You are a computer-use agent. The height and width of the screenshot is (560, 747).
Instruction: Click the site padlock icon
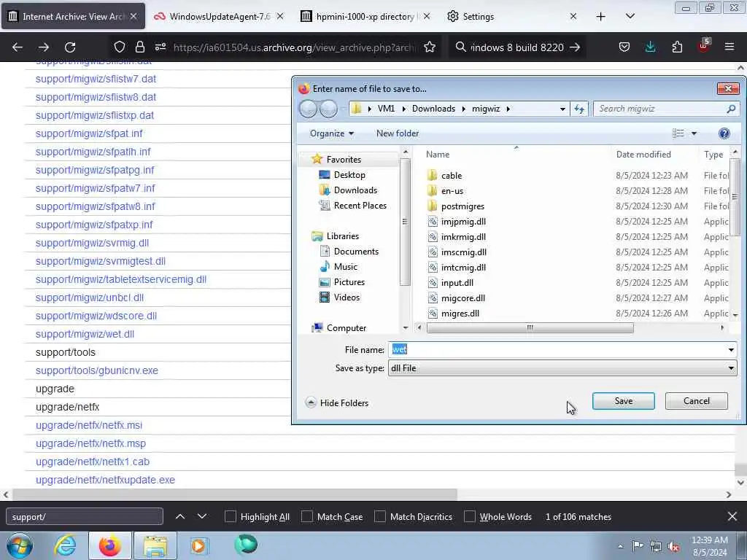coord(139,47)
